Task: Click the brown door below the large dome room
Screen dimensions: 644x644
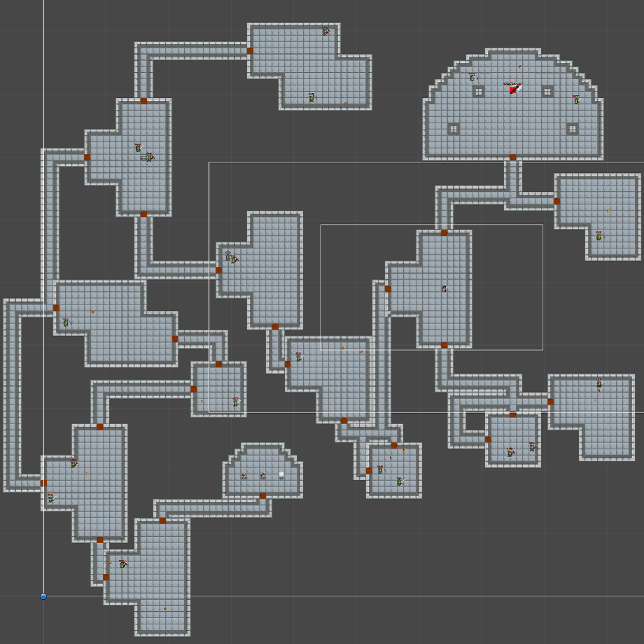Action: pyautogui.click(x=512, y=157)
